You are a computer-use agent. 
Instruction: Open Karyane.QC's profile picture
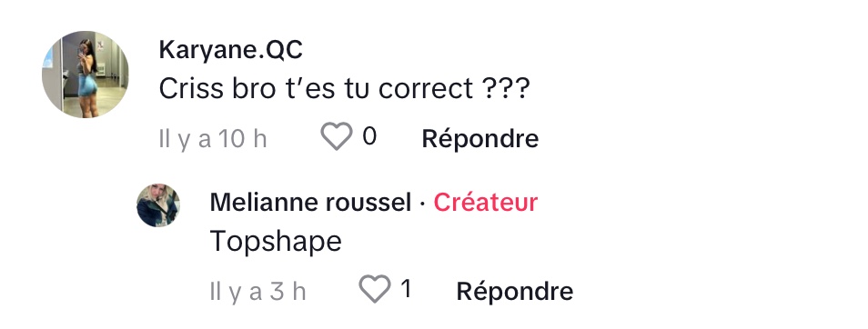[x=86, y=75]
